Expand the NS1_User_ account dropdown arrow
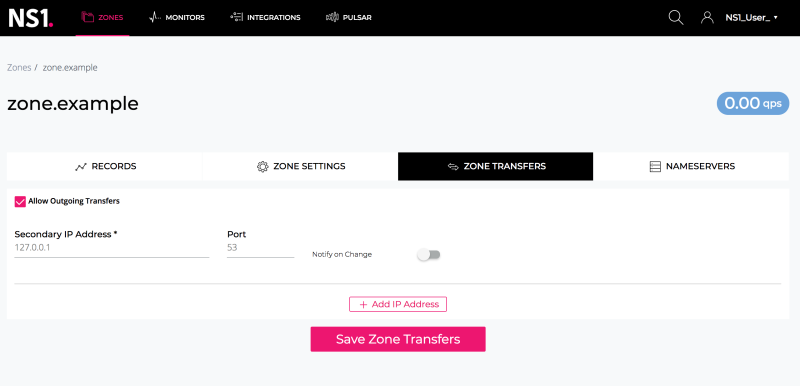Screen dimensions: 800x386 coord(776,17)
